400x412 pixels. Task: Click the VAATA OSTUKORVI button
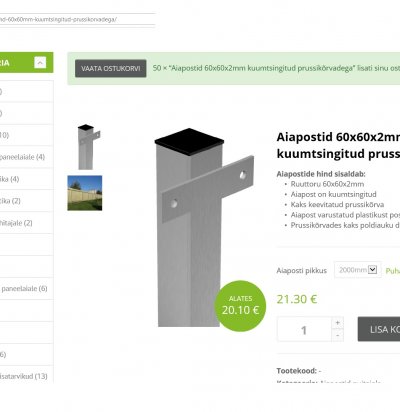click(111, 68)
